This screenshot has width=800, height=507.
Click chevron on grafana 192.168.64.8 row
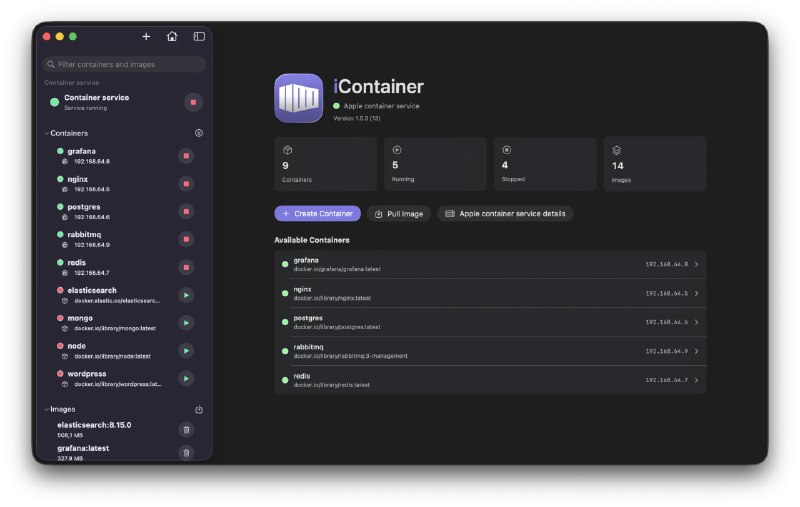pyautogui.click(x=696, y=264)
